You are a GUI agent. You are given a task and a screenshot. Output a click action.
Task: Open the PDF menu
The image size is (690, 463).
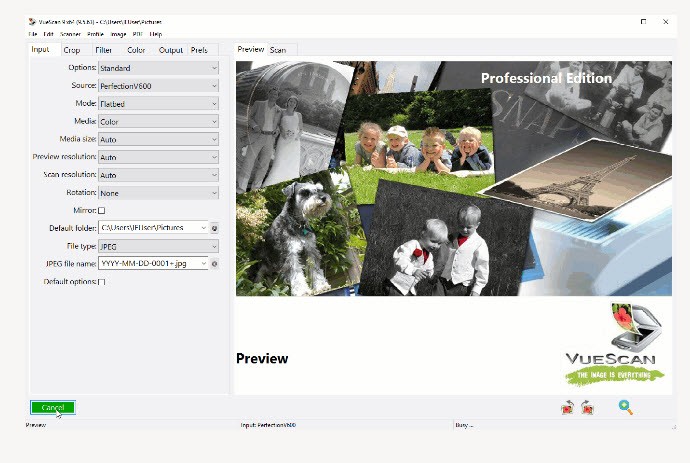[x=138, y=34]
